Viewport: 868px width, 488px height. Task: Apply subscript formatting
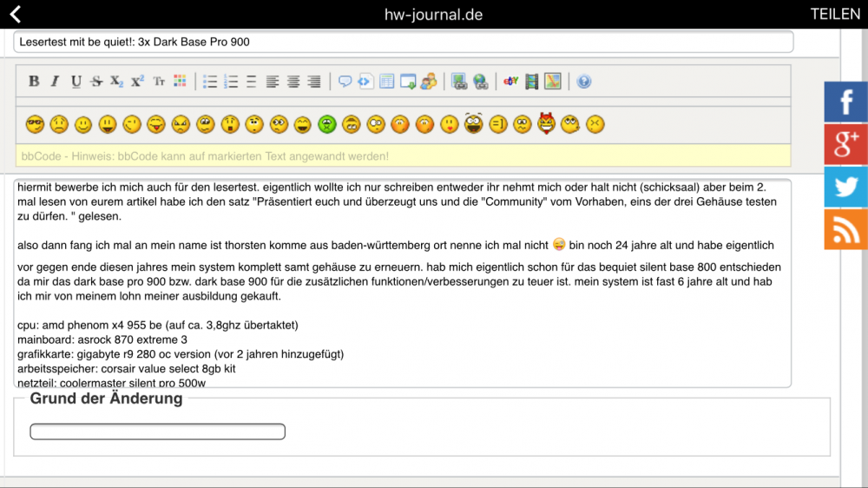point(116,82)
